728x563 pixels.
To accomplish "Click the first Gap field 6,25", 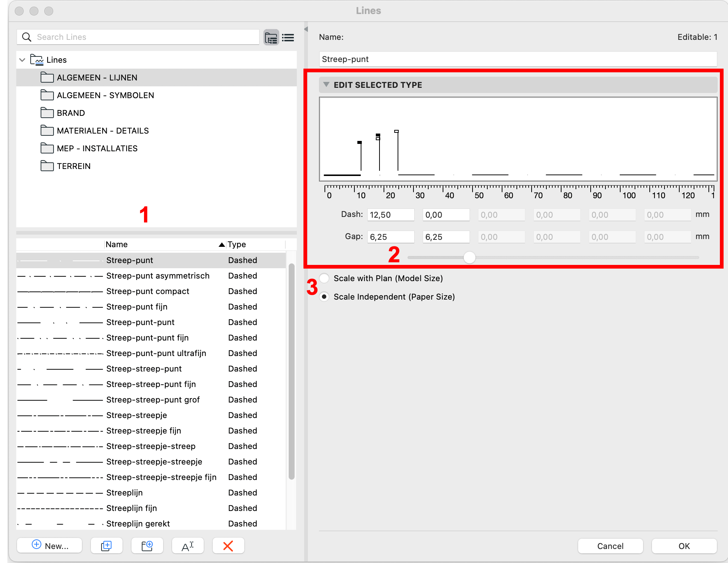I will [x=391, y=237].
